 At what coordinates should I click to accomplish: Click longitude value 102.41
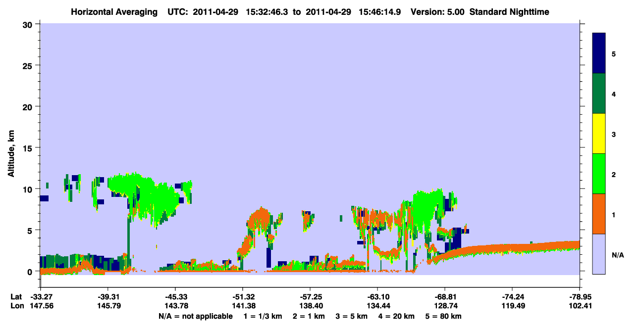point(579,306)
